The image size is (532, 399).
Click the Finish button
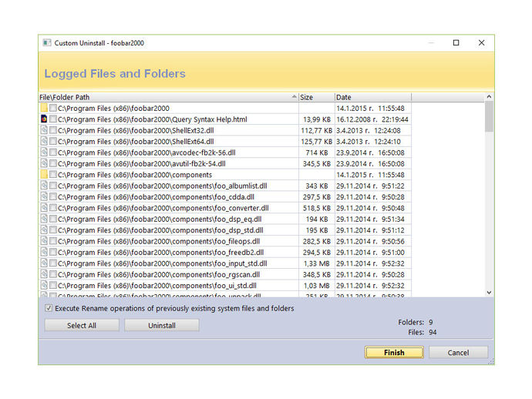tap(394, 352)
